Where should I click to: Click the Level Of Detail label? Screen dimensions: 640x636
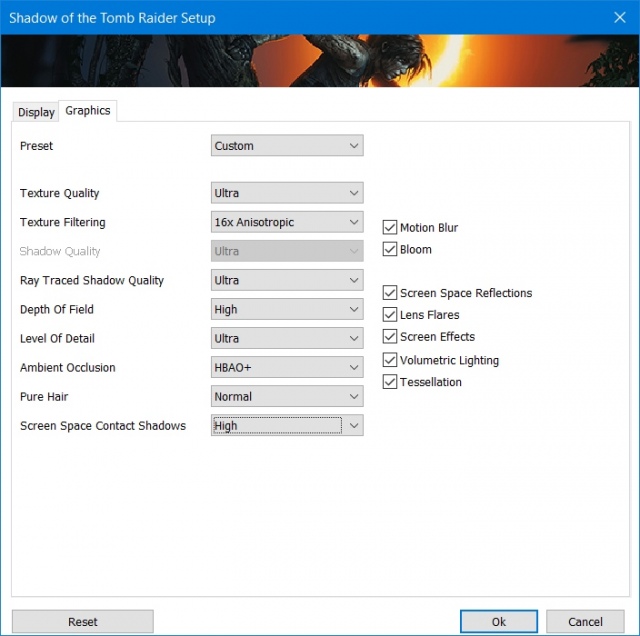[57, 338]
